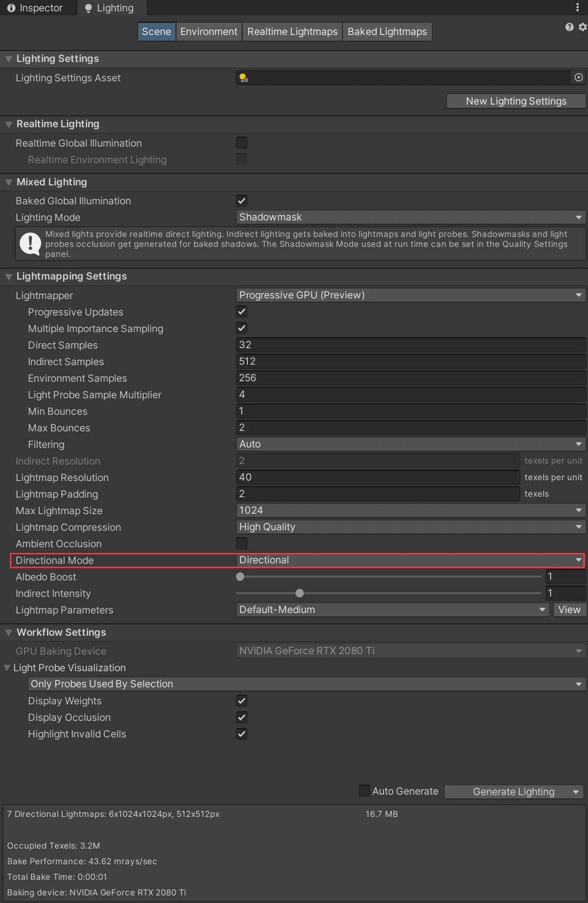Open the Directional Mode dropdown

pyautogui.click(x=411, y=560)
